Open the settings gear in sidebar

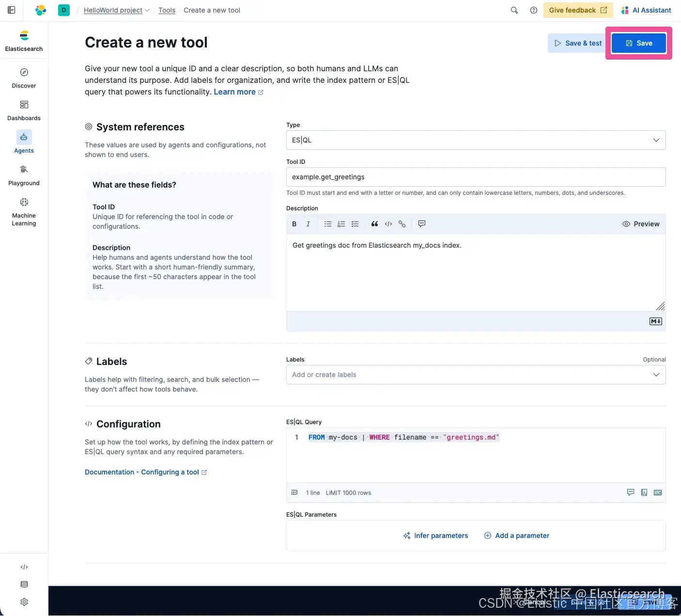[24, 602]
